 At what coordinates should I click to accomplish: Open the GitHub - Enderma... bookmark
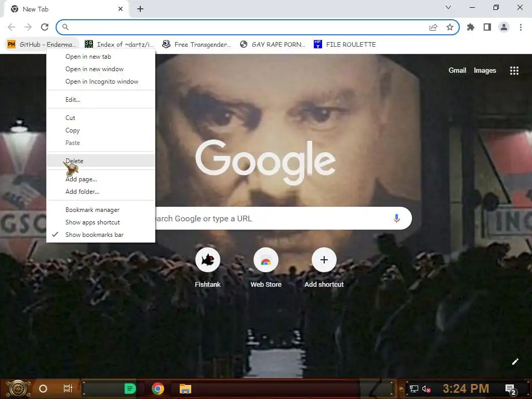pyautogui.click(x=42, y=45)
